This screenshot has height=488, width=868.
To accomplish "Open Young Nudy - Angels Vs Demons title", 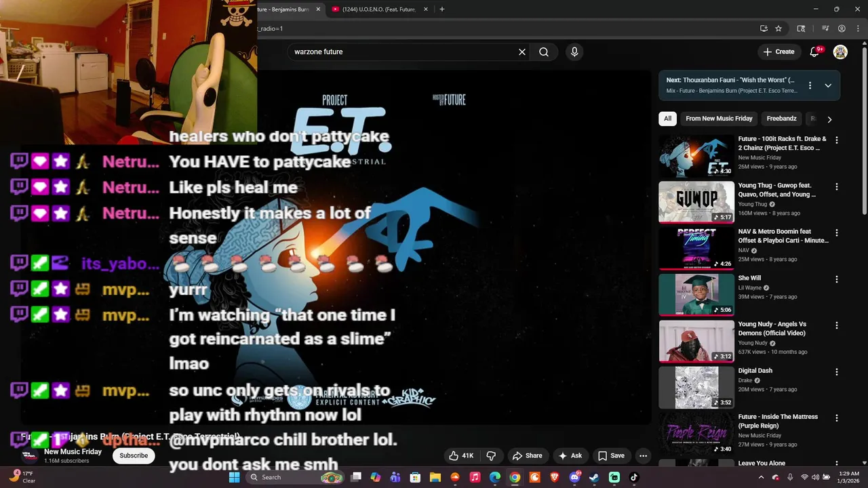I will [772, 329].
